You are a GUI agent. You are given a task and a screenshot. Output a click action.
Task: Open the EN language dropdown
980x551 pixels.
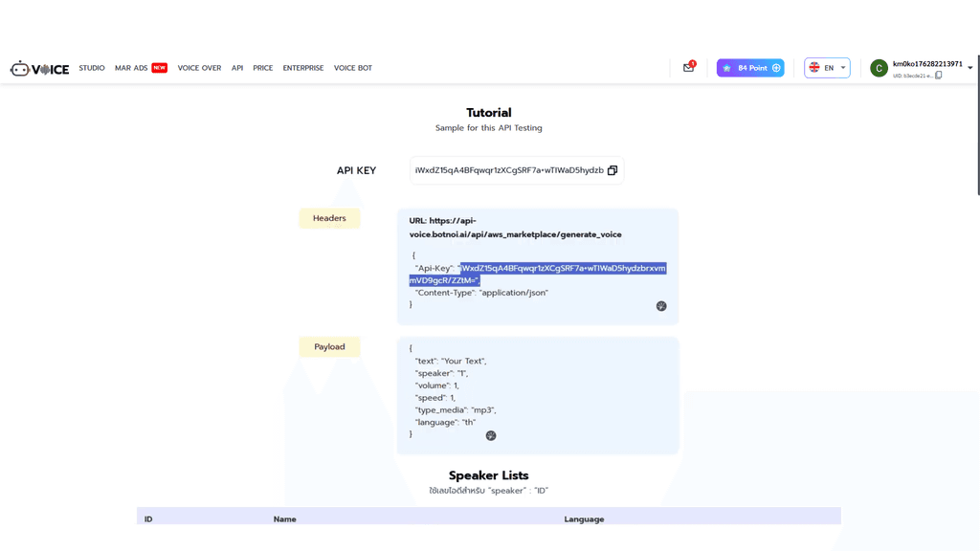pos(827,68)
